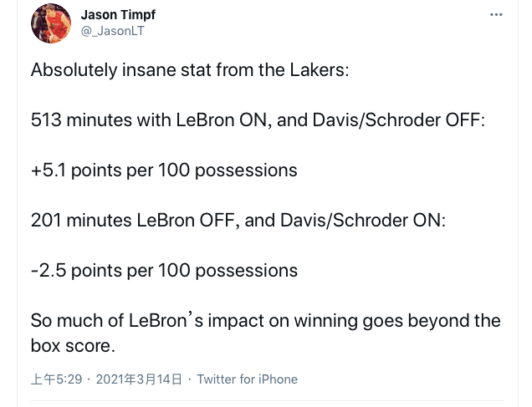Open the Jason Timpf display name
Image resolution: width=532 pixels, height=407 pixels.
coord(118,15)
